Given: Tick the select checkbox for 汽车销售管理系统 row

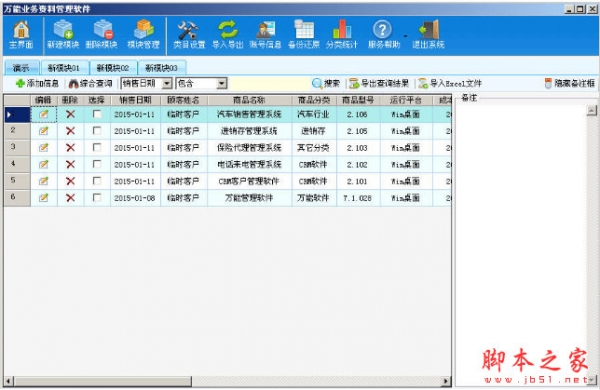Looking at the screenshot, I should coord(97,114).
